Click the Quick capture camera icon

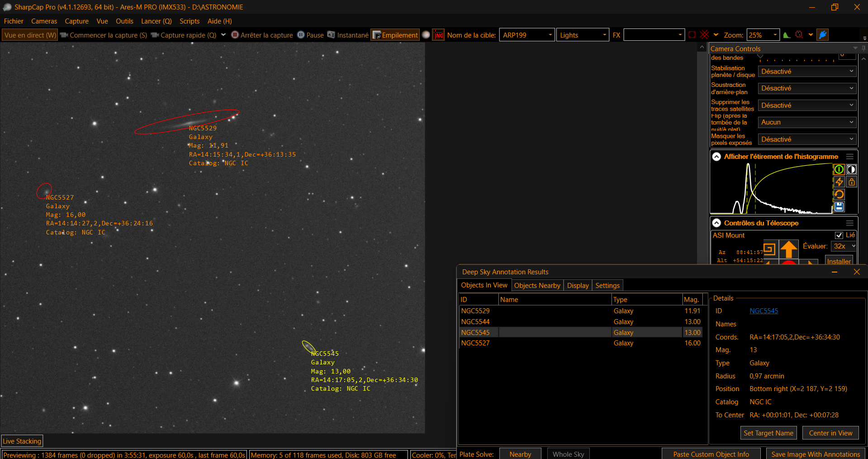155,35
